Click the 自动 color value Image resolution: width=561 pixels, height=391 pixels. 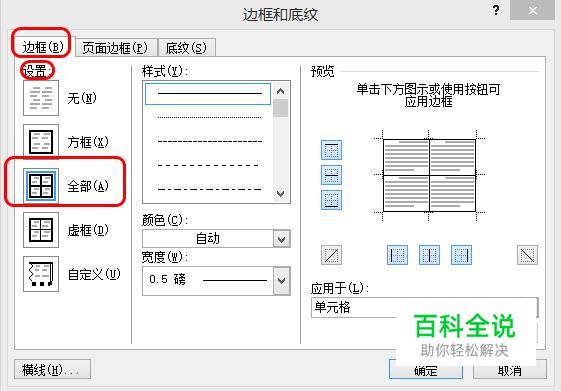[x=208, y=239]
